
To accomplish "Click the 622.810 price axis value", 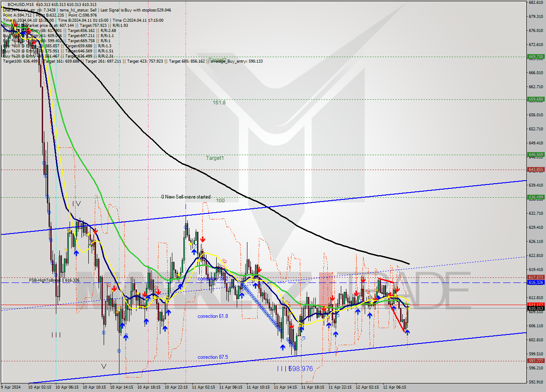I will [536, 255].
